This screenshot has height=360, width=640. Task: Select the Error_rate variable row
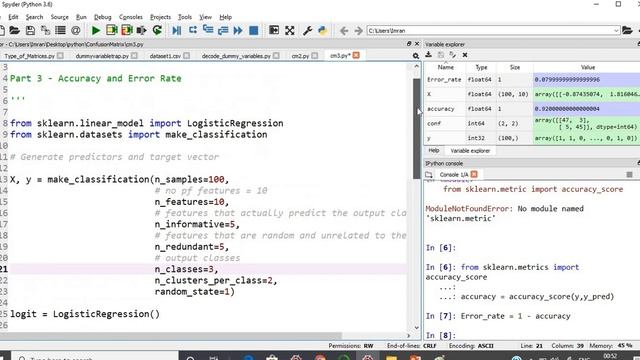click(x=532, y=80)
